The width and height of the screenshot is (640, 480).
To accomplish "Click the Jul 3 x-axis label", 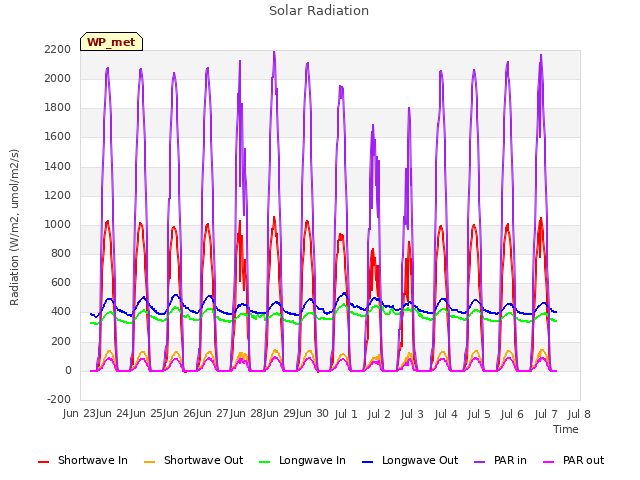I will pos(412,414).
